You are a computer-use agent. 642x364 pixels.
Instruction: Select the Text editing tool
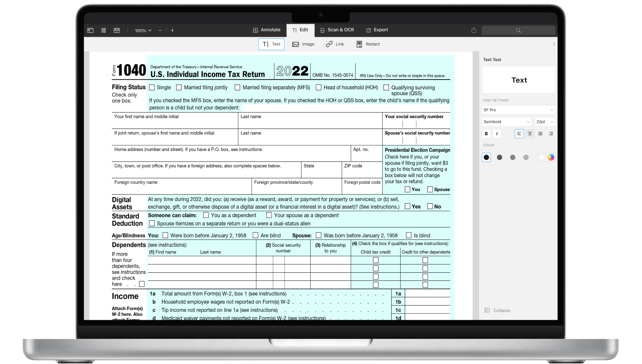pos(272,44)
